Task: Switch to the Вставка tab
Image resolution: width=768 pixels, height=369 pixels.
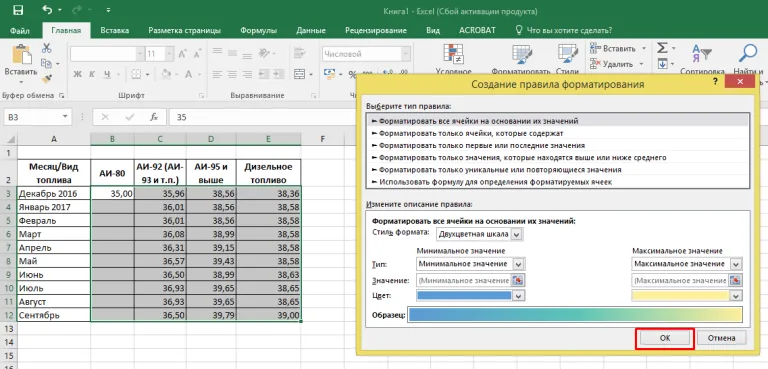Action: pos(114,30)
